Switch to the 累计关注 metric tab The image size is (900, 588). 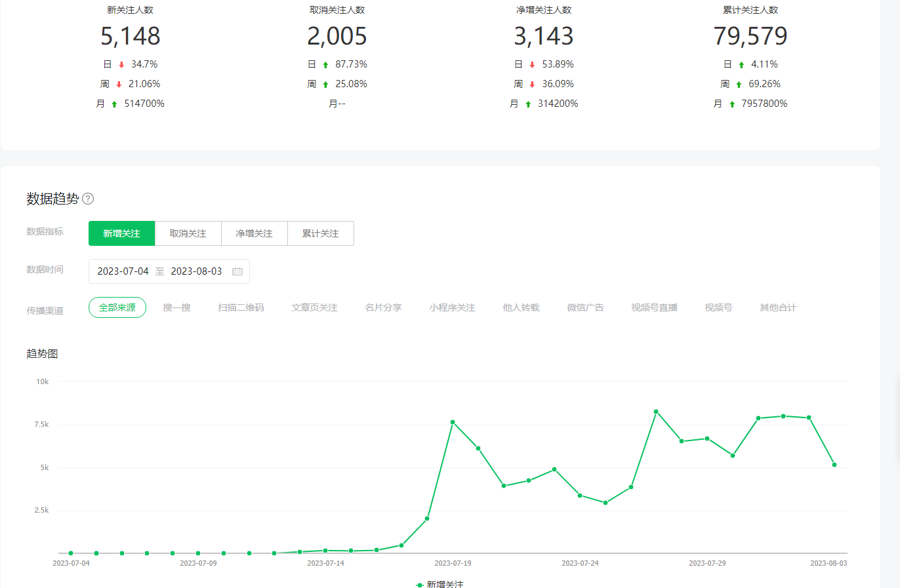pyautogui.click(x=320, y=233)
